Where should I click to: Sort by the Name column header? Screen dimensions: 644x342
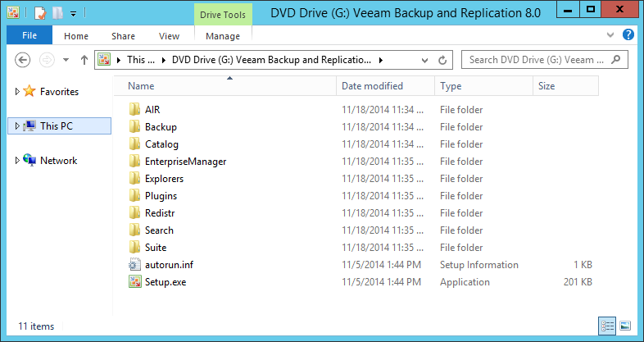tap(224, 86)
